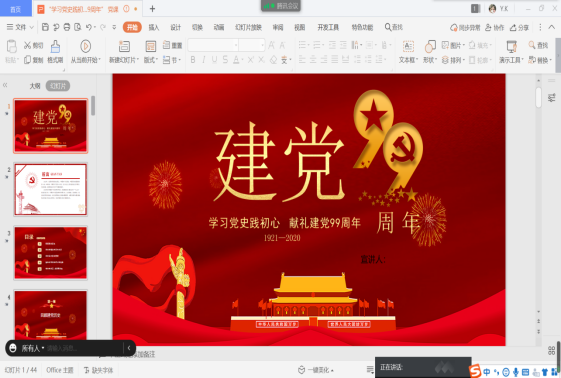
Task: Click the 图片 picture insert icon
Action: (452, 45)
